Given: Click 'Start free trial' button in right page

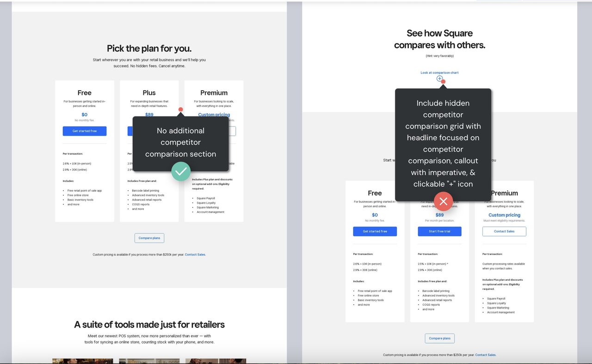Looking at the screenshot, I should pos(439,231).
